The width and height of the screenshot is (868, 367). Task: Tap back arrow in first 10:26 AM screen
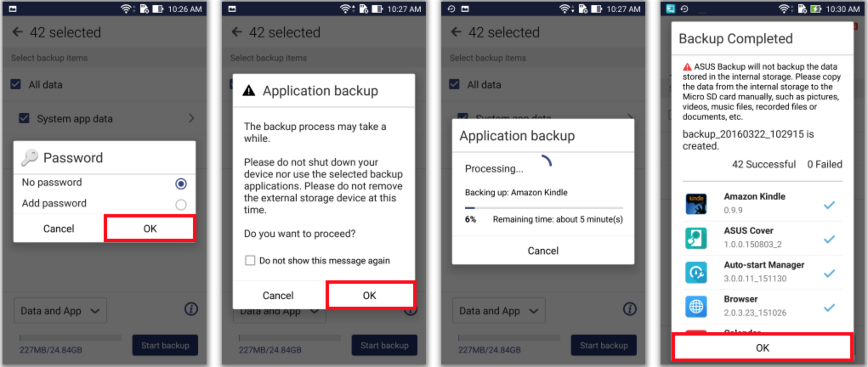tap(17, 32)
